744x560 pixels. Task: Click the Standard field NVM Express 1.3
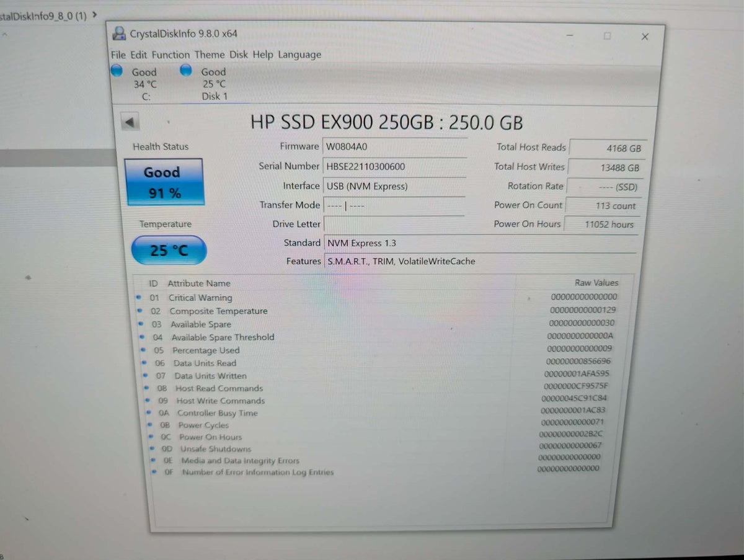tap(480, 243)
